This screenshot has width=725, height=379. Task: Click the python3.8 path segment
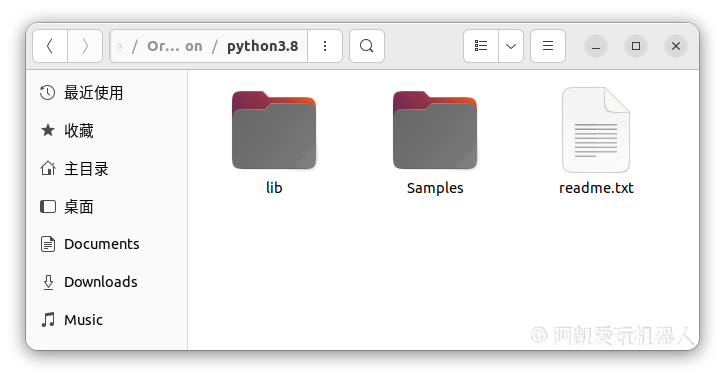coord(263,46)
